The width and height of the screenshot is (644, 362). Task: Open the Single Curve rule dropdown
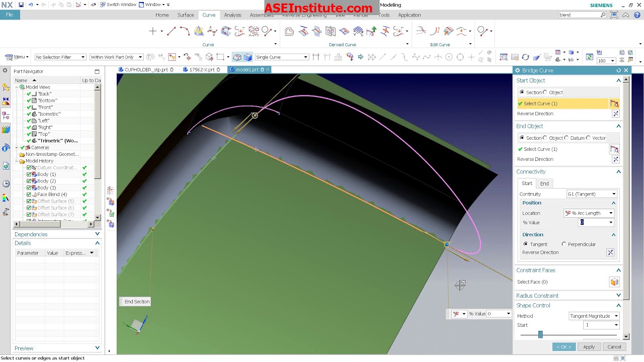[x=282, y=57]
